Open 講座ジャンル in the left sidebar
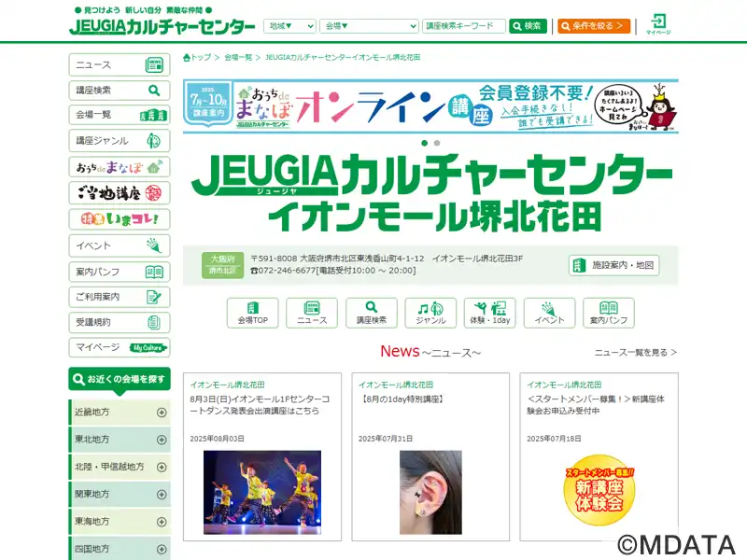This screenshot has width=747, height=560. (x=120, y=141)
